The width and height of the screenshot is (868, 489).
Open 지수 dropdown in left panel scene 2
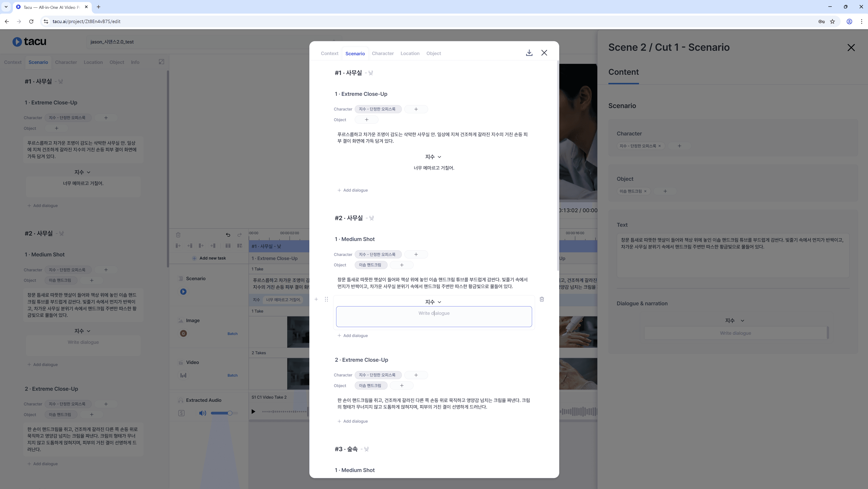(82, 331)
